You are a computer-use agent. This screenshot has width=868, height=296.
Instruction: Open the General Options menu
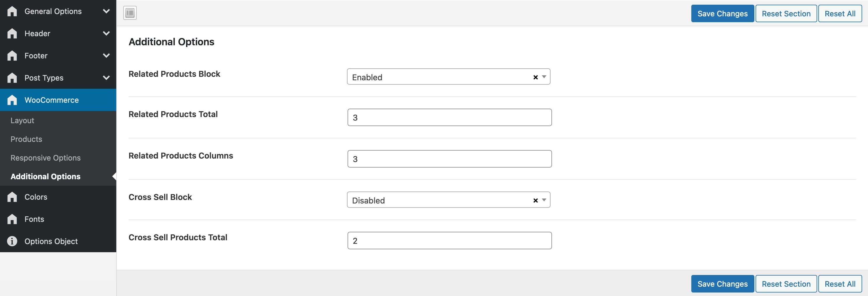click(x=58, y=11)
